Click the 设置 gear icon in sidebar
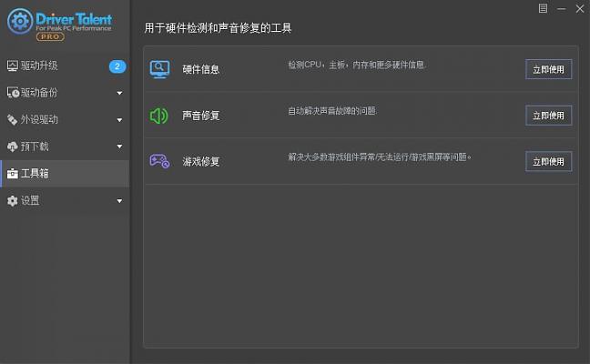Screen dimensions: 590x364 point(12,200)
